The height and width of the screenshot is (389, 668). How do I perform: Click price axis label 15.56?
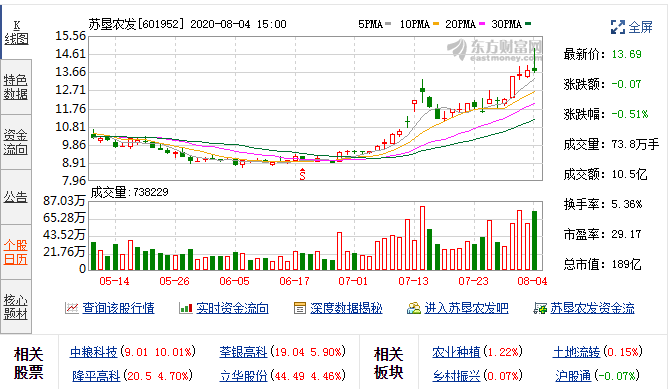(x=71, y=36)
